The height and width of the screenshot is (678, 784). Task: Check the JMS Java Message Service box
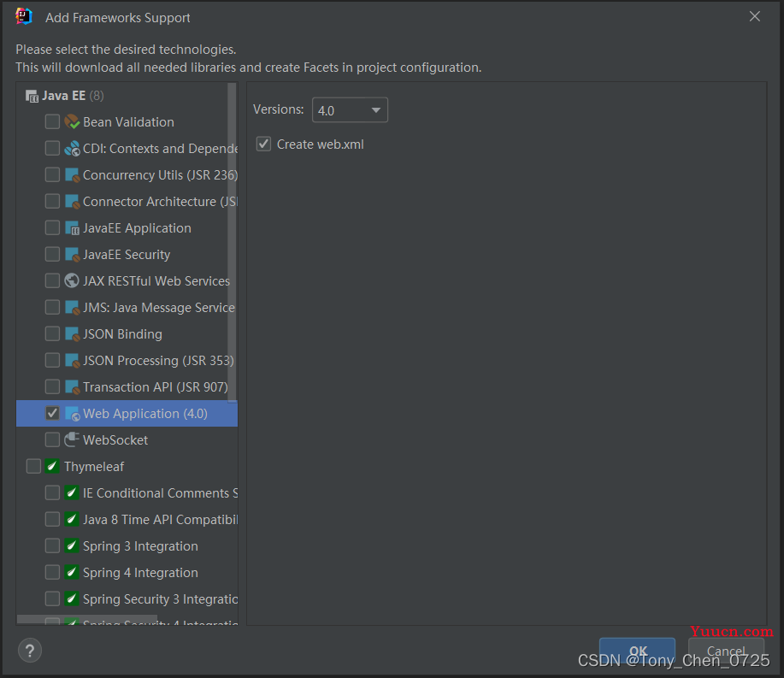pos(52,307)
